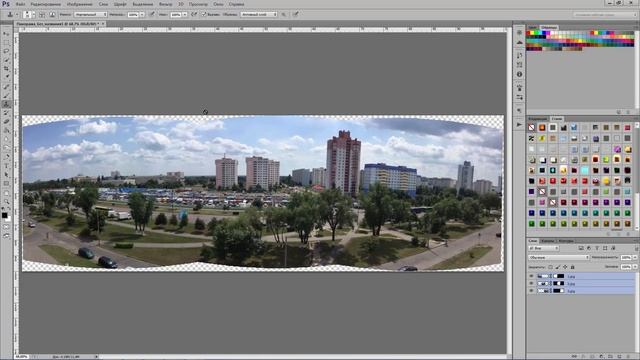This screenshot has width=640, height=360.
Task: Pick the red swatch in Образцы
Action: (x=528, y=33)
